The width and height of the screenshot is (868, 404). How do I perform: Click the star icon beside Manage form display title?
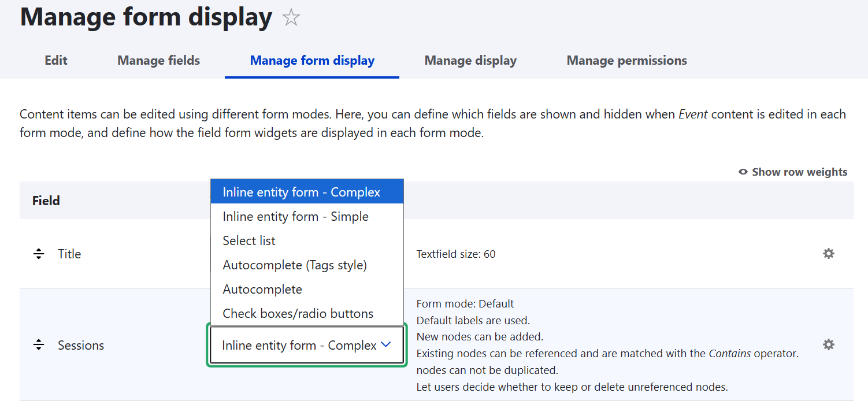coord(291,18)
